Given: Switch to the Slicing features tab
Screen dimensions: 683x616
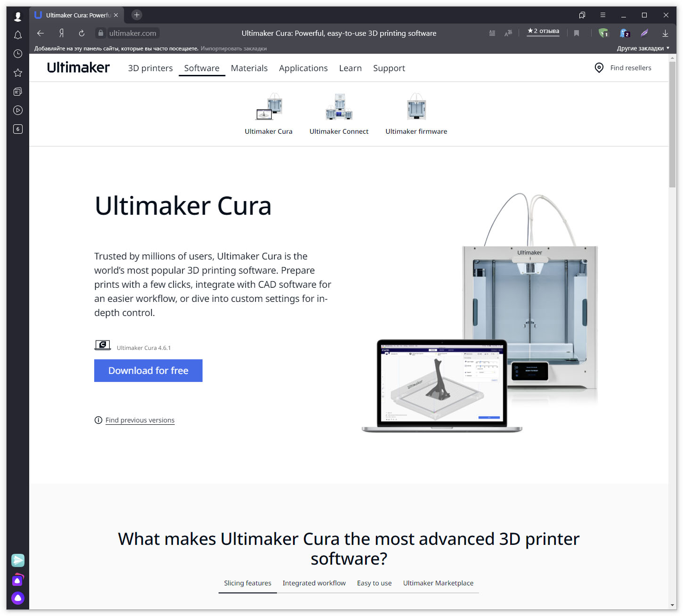Looking at the screenshot, I should (x=248, y=583).
